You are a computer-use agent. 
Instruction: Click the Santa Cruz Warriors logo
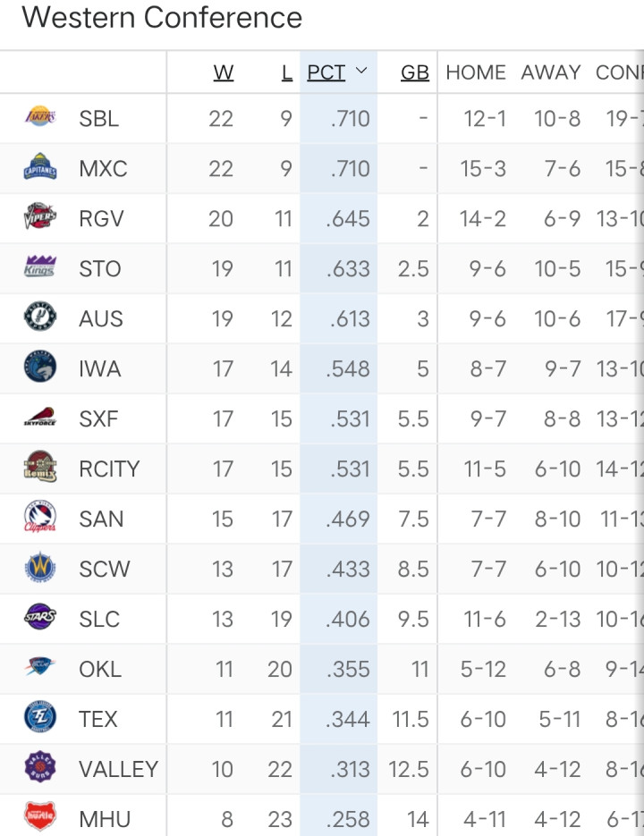pyautogui.click(x=40, y=568)
